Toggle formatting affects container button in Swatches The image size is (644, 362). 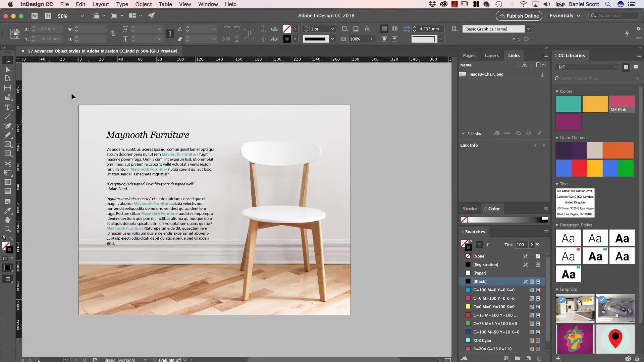point(479,245)
